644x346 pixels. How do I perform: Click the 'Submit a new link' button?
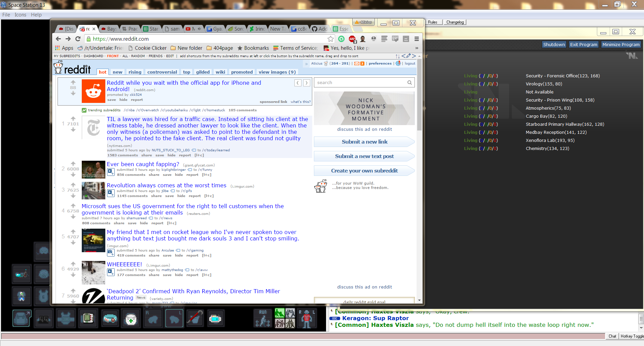(364, 142)
